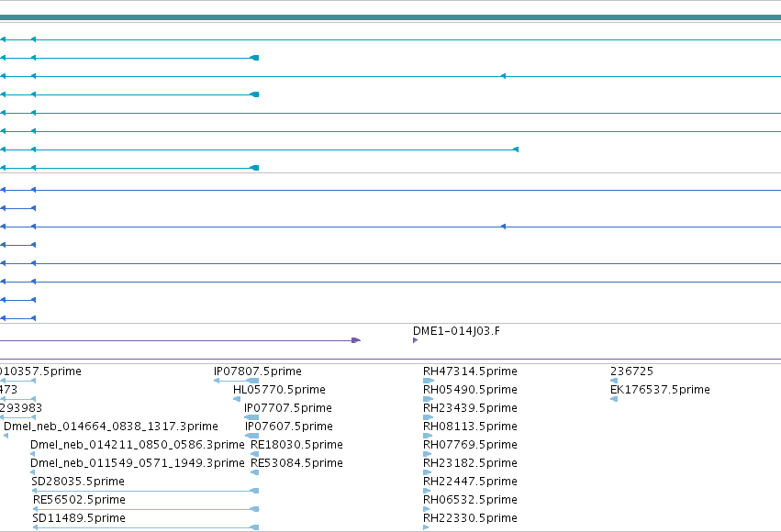Click the small purple DME1-014J03.F arrow glyph
The height and width of the screenshot is (532, 781).
tap(416, 340)
